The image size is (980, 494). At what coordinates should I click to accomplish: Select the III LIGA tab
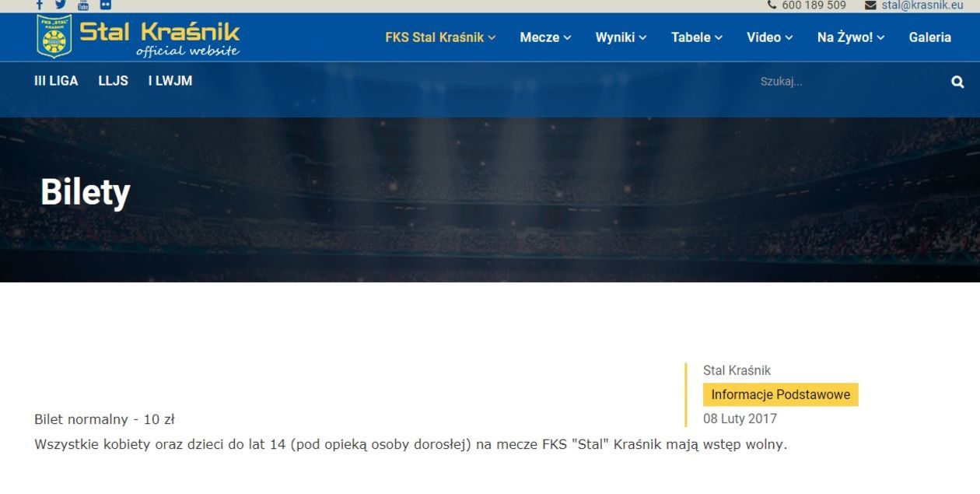coord(56,81)
